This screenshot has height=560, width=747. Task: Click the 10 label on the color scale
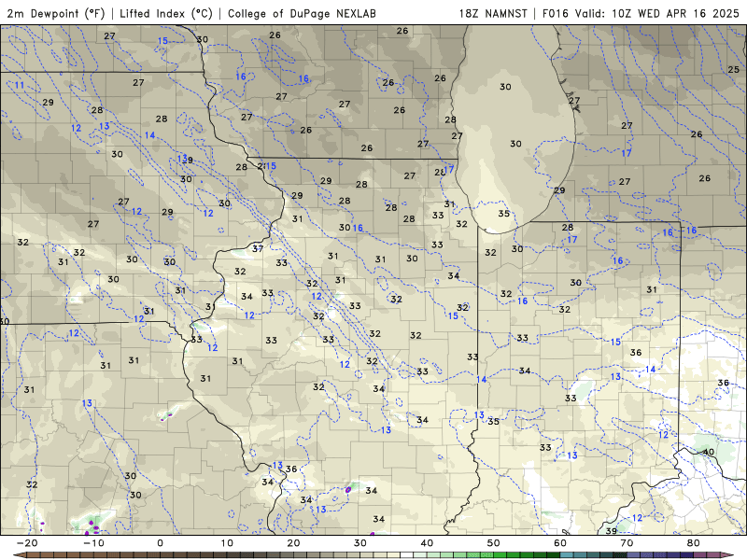coord(227,543)
